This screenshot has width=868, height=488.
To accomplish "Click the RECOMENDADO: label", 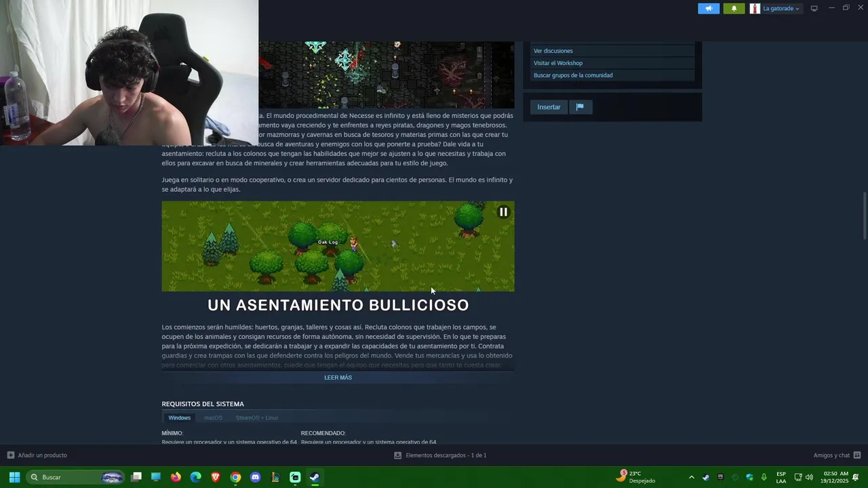I will click(323, 433).
